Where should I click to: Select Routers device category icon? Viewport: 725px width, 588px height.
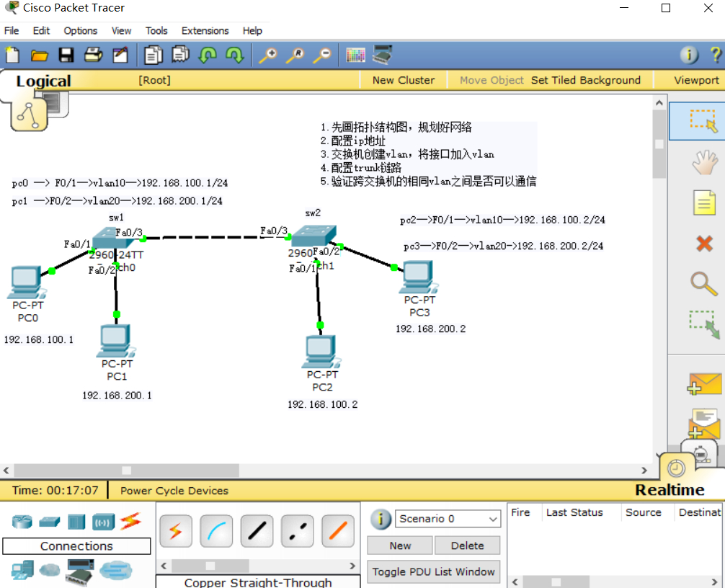click(x=22, y=522)
